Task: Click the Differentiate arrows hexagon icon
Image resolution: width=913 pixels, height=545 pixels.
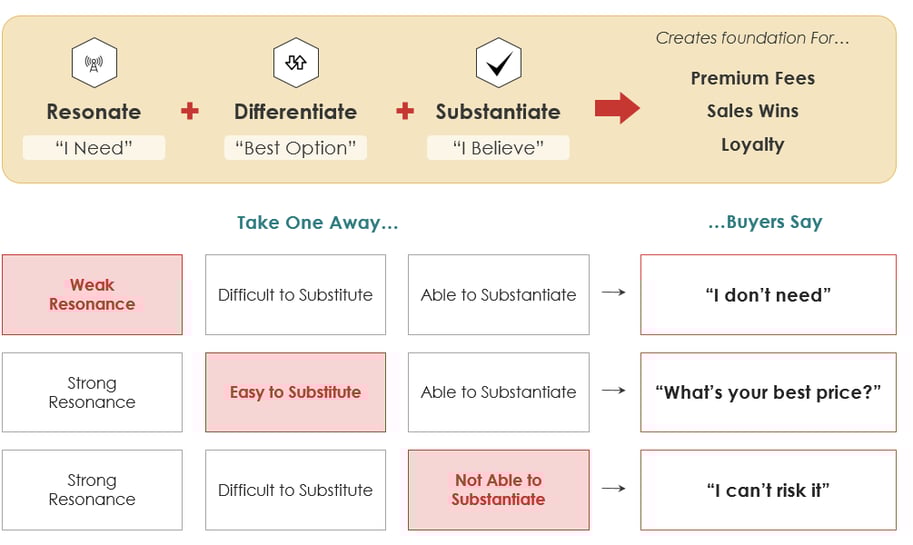Action: pos(296,64)
